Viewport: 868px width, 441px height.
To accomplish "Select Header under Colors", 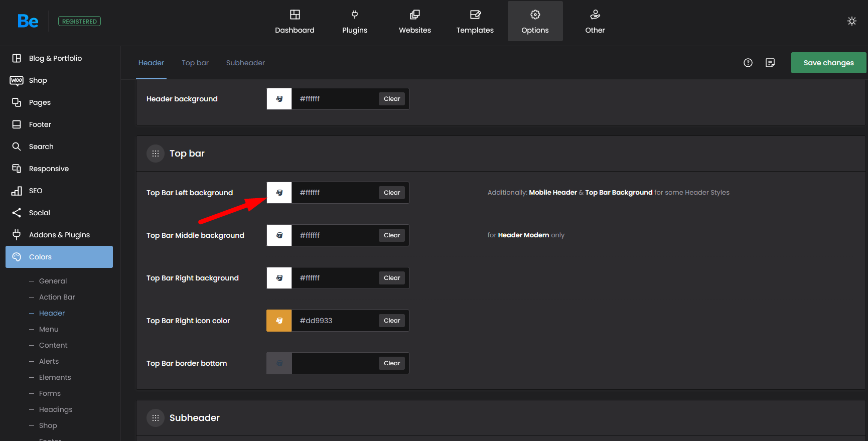I will 52,313.
